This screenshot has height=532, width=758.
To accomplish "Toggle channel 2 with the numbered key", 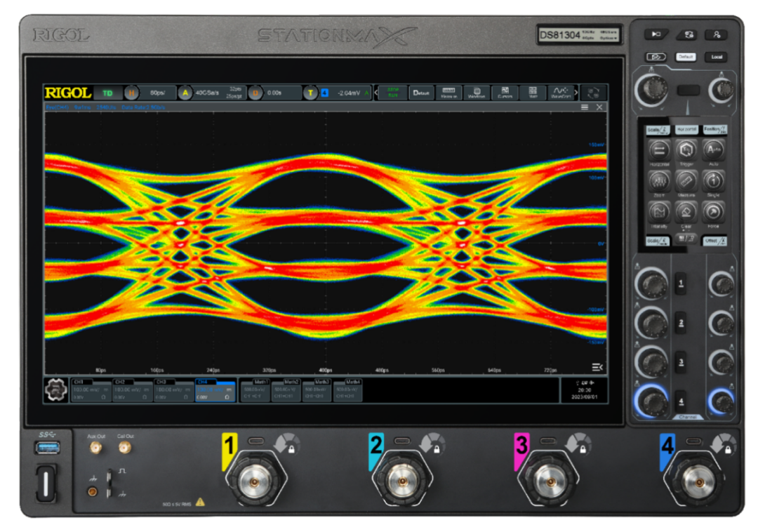I will pos(681,323).
